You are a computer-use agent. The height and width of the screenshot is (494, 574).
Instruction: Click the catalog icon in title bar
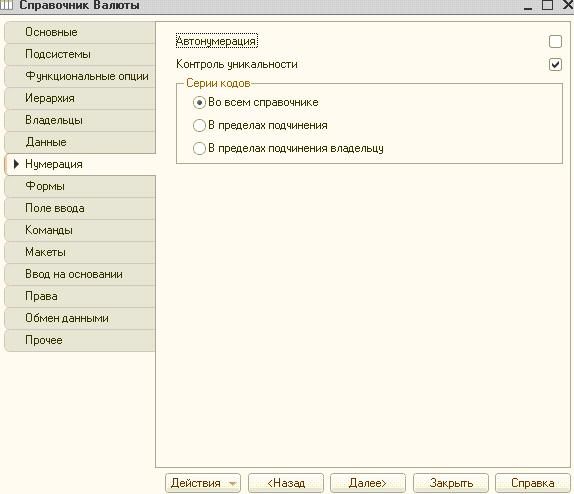[6, 5]
